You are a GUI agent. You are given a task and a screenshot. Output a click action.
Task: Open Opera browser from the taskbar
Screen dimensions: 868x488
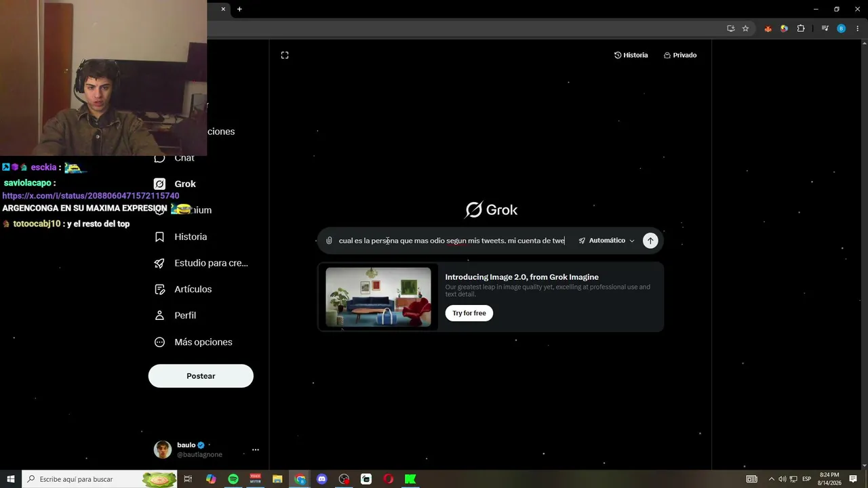[389, 479]
